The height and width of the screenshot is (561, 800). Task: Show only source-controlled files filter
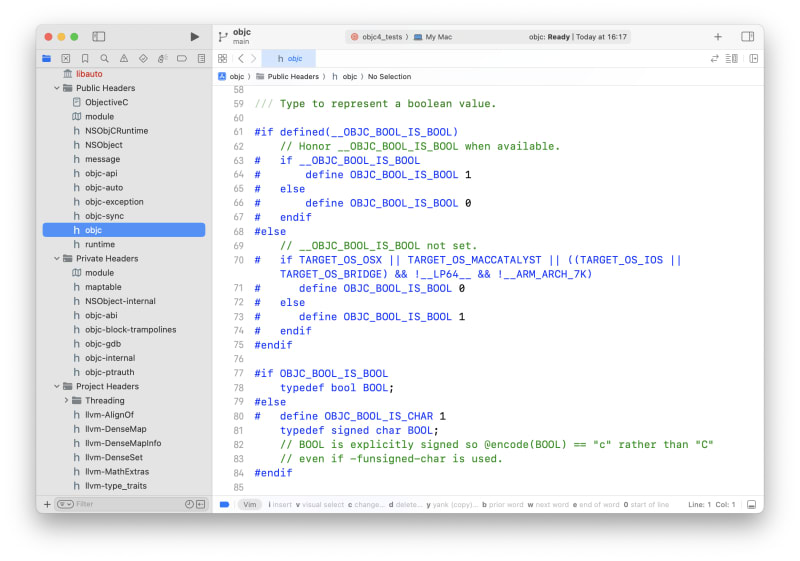pos(201,504)
